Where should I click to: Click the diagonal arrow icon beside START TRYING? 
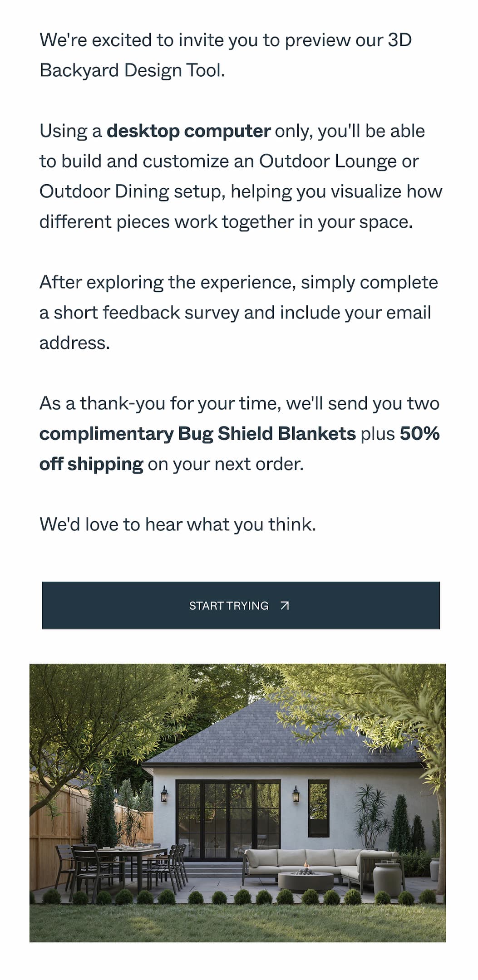285,606
